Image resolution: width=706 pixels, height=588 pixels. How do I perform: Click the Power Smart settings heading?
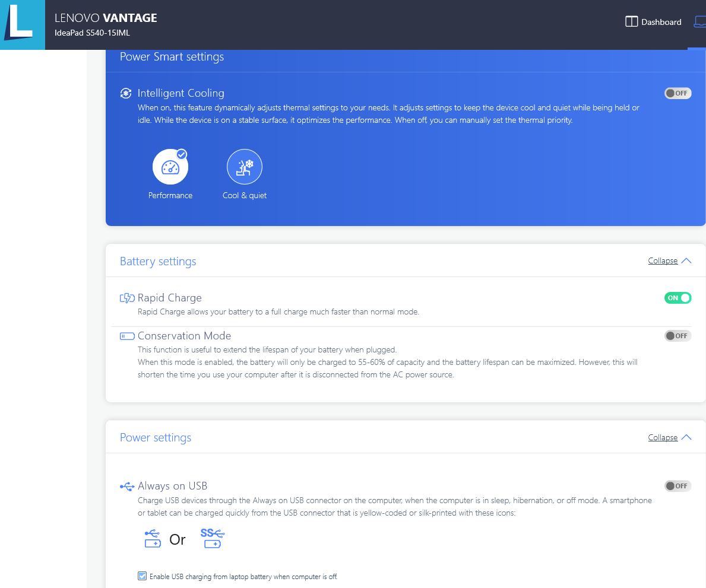[x=172, y=57]
